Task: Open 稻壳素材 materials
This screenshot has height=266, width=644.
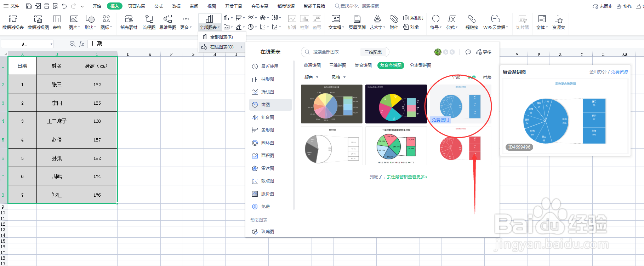Action: [x=129, y=22]
